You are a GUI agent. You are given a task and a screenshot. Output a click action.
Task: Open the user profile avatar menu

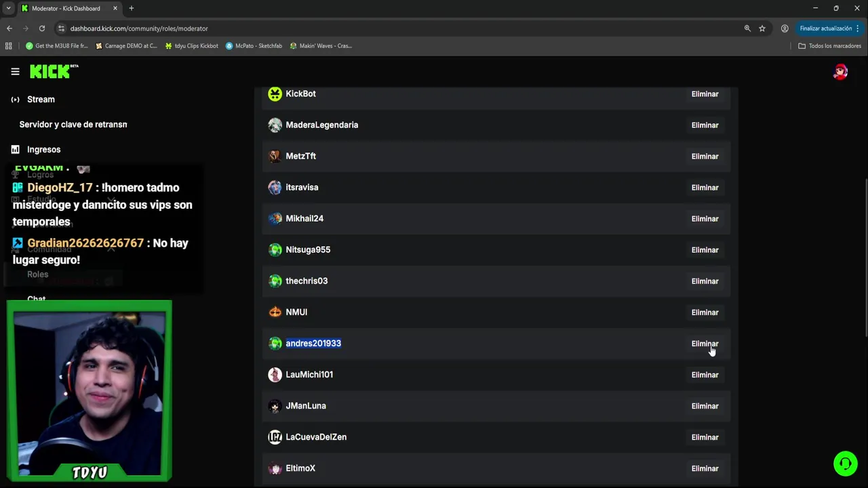pyautogui.click(x=840, y=72)
